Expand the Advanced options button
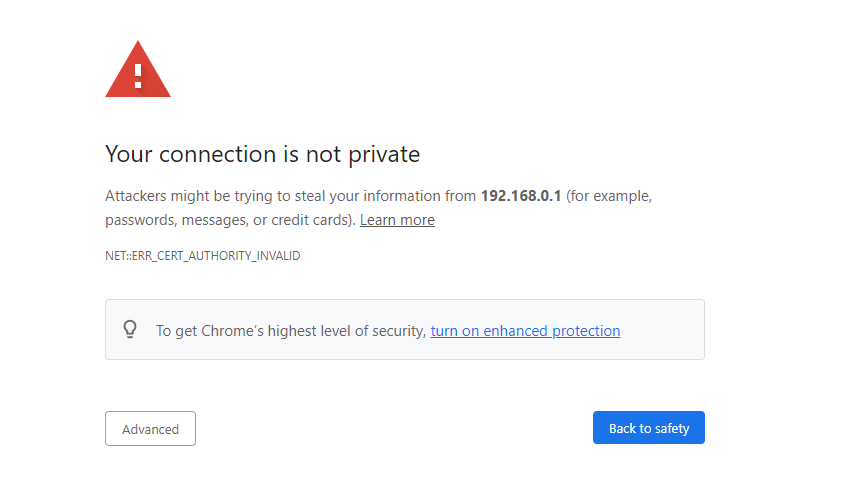844x499 pixels. pos(150,429)
